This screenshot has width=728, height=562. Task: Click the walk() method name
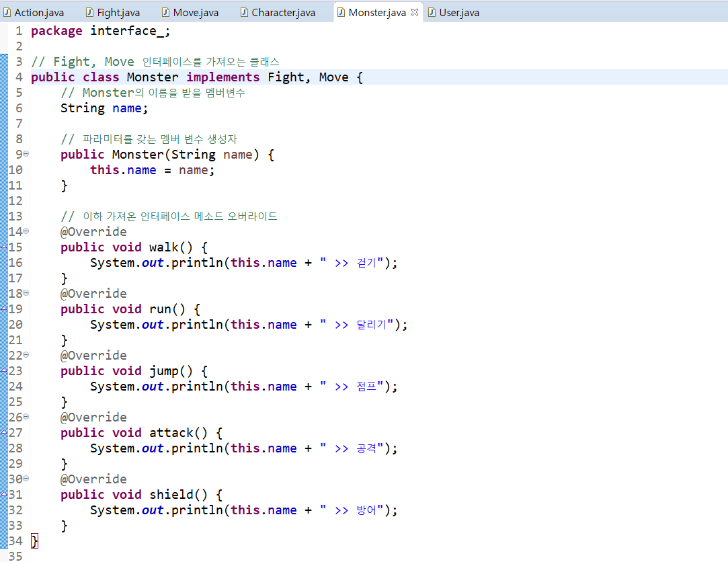tap(163, 247)
